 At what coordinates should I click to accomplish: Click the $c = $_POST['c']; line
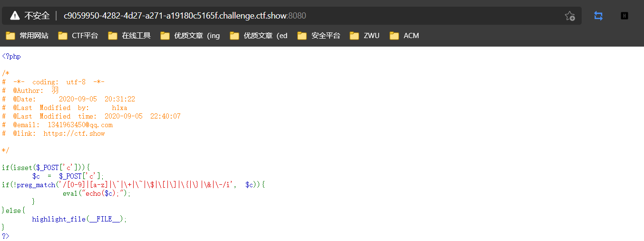click(x=68, y=176)
